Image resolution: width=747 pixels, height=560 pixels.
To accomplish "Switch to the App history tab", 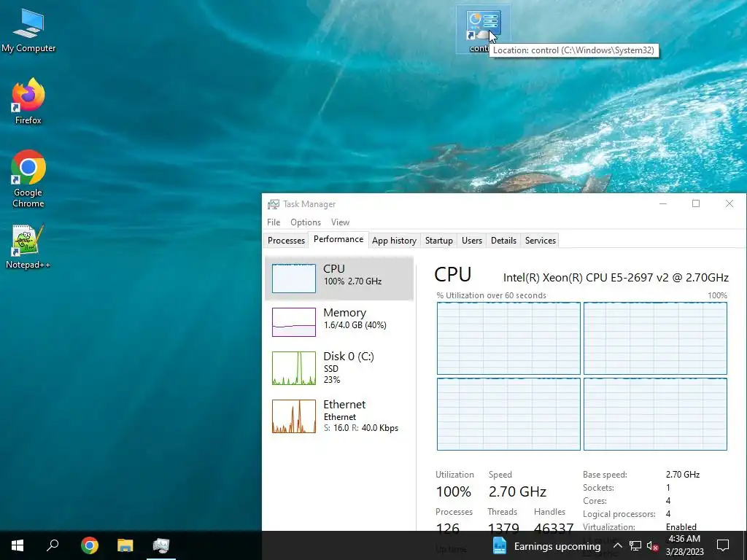I will tap(394, 241).
